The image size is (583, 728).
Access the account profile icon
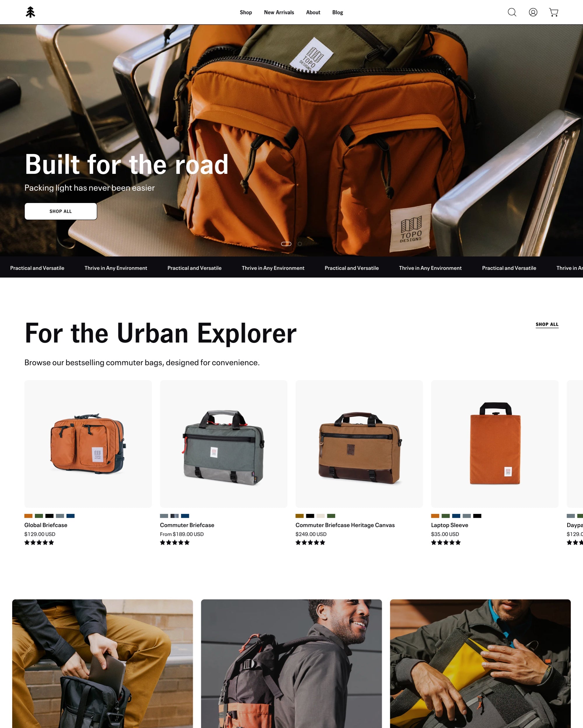pyautogui.click(x=533, y=12)
